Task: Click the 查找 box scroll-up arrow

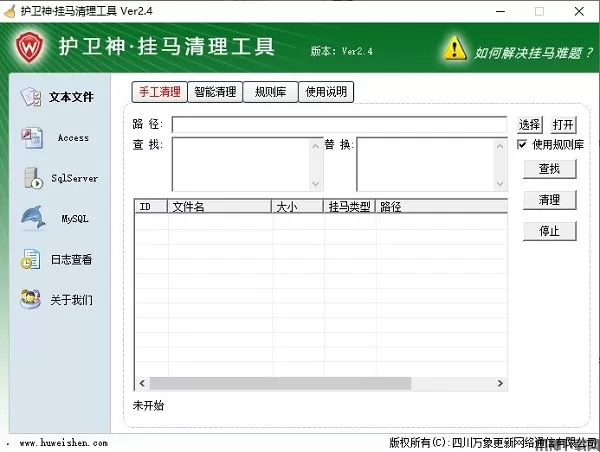Action: (316, 146)
